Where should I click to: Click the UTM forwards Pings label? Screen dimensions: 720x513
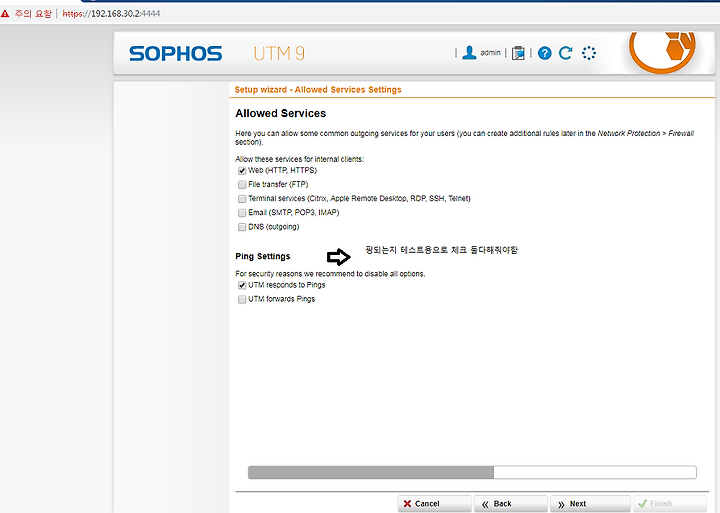pyautogui.click(x=281, y=299)
